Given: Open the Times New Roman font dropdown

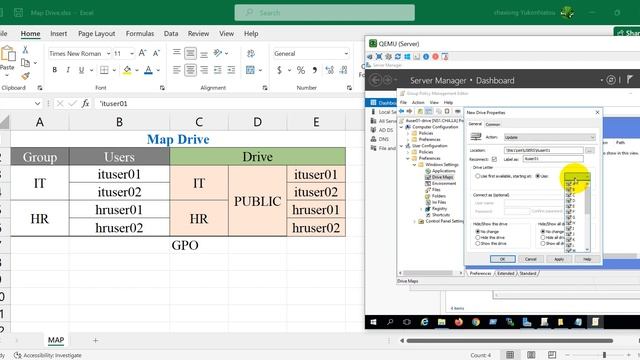Looking at the screenshot, I should point(109,53).
